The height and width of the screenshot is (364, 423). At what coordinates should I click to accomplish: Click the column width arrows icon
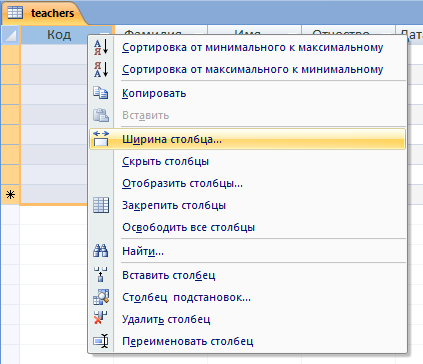coord(101,139)
